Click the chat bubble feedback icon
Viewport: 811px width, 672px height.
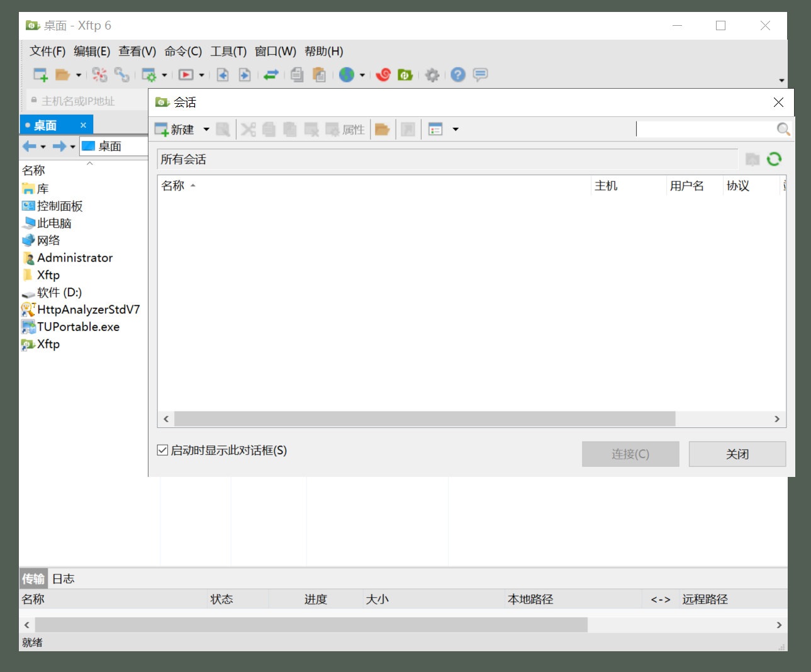pos(480,75)
